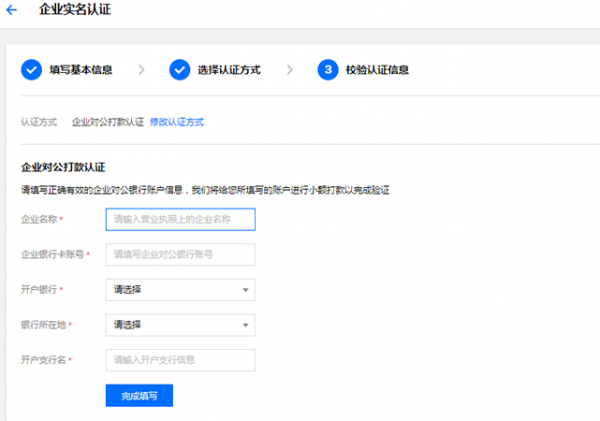Click the 企业对公打款认证 section heading
Screen dimensions: 600x421
(x=63, y=167)
